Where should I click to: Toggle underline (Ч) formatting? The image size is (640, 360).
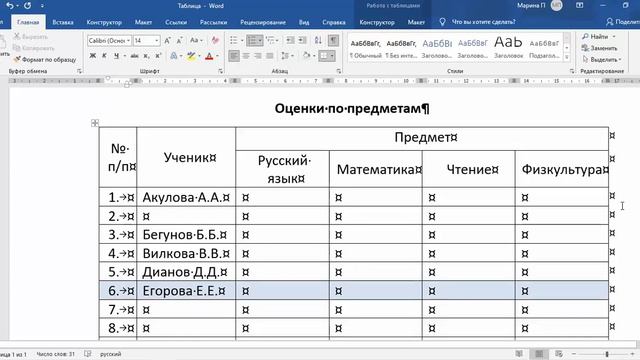pyautogui.click(x=116, y=56)
